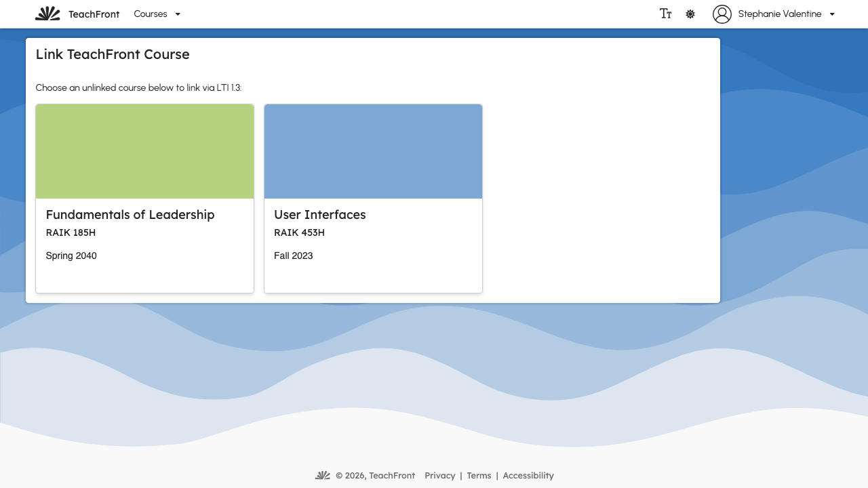
Task: Open the Privacy footer link
Action: (440, 476)
